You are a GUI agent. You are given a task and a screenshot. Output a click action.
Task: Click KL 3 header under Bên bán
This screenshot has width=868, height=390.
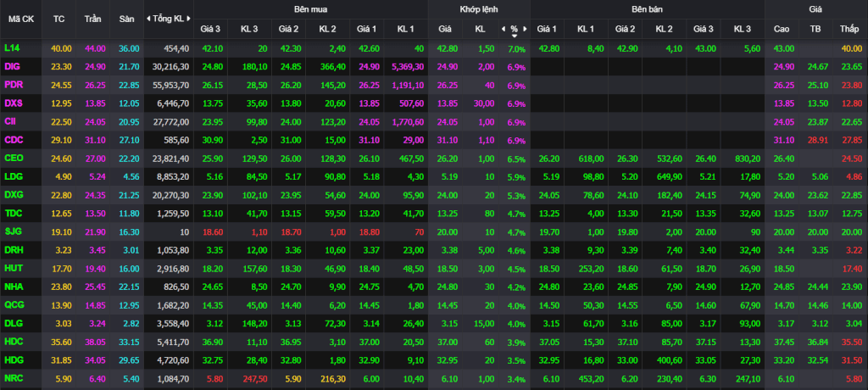click(x=743, y=29)
